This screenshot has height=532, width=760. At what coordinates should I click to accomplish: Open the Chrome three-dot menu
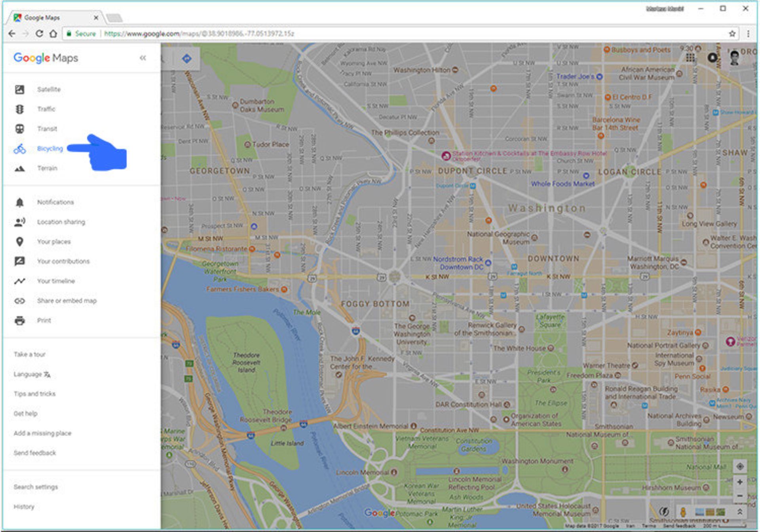[x=748, y=34]
